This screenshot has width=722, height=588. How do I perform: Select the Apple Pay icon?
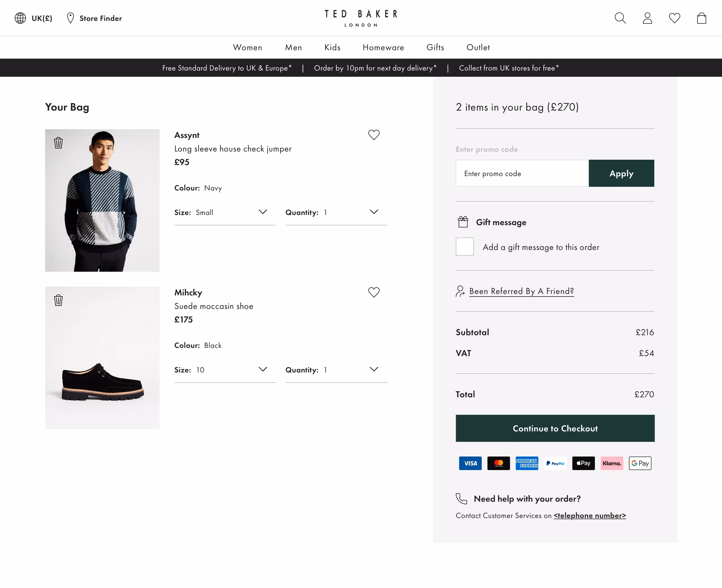point(583,463)
